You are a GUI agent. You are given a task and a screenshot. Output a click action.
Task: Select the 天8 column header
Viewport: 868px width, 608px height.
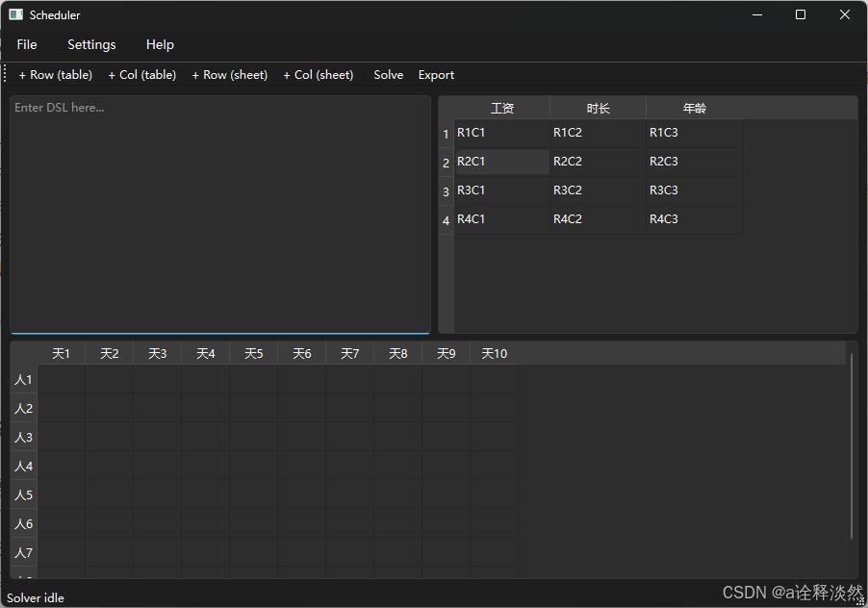[398, 353]
